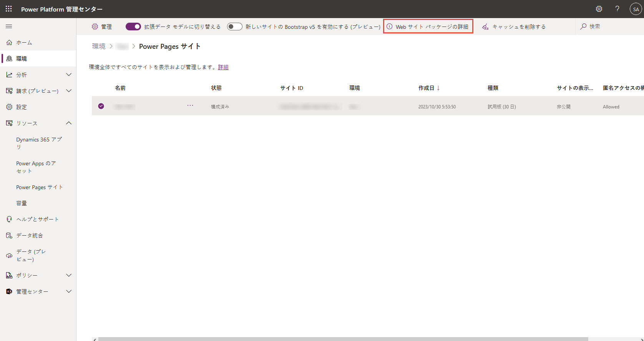This screenshot has width=644, height=341.
Task: Click the Home icon in sidebar
Action: pyautogui.click(x=9, y=43)
